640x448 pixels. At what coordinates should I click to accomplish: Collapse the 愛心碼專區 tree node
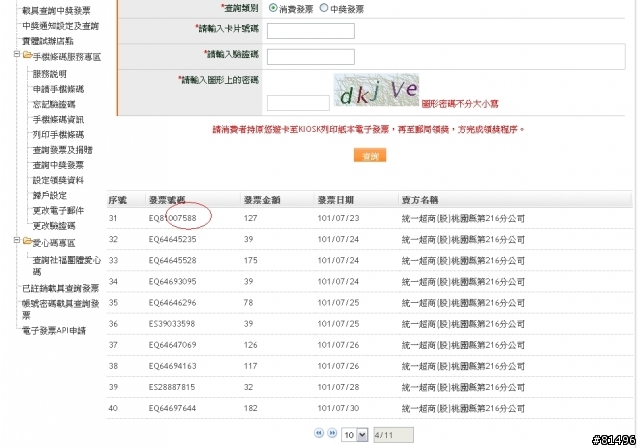click(17, 240)
